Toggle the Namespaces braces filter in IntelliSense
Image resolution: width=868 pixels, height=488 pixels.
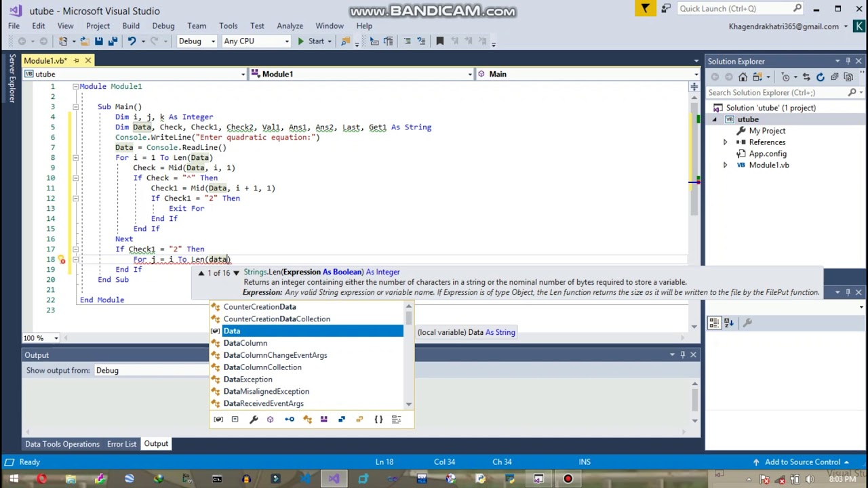[x=378, y=420]
